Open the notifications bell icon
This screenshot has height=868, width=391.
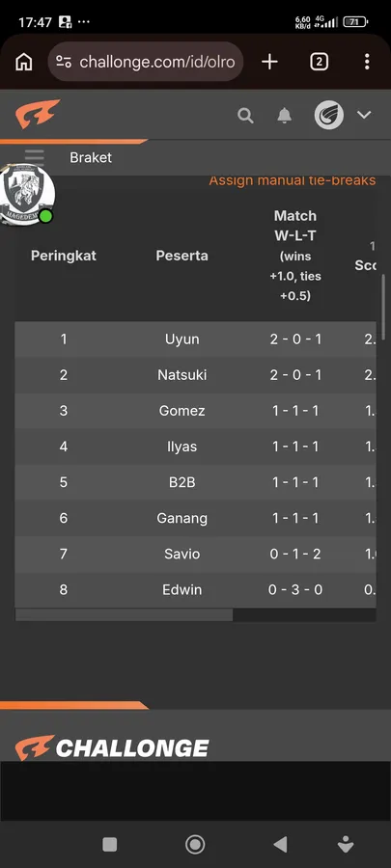(x=284, y=115)
